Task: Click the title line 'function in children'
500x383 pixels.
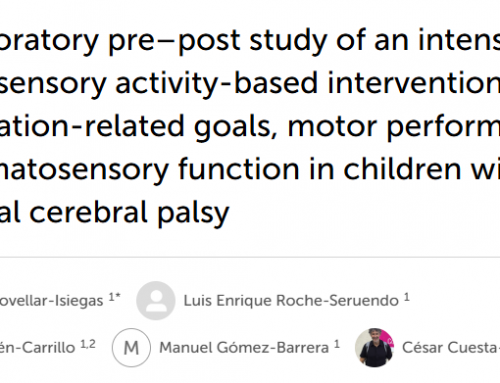Action: coord(250,170)
